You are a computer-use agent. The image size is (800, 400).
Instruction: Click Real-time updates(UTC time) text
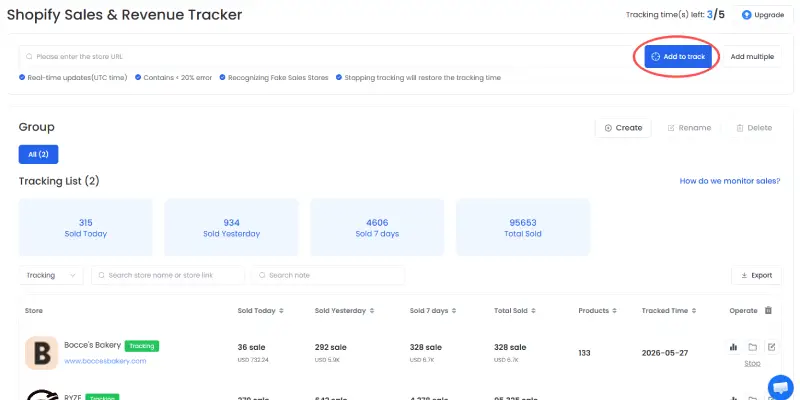[77, 78]
